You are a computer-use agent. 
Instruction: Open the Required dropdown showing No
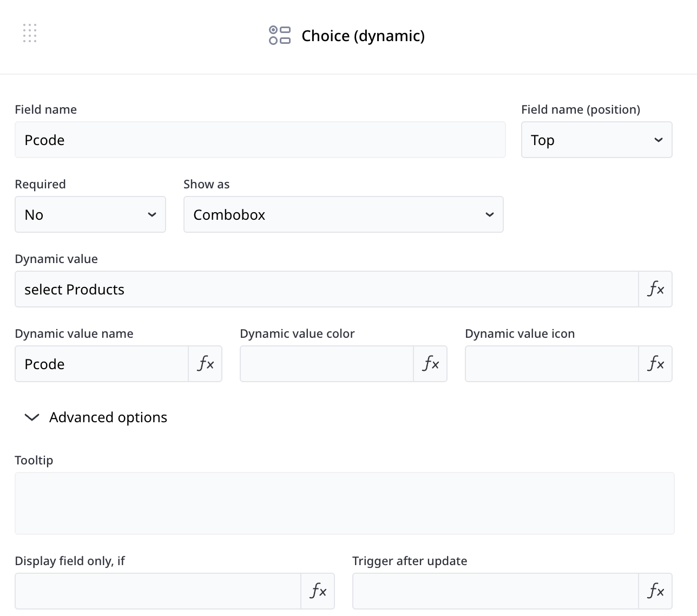click(x=90, y=215)
